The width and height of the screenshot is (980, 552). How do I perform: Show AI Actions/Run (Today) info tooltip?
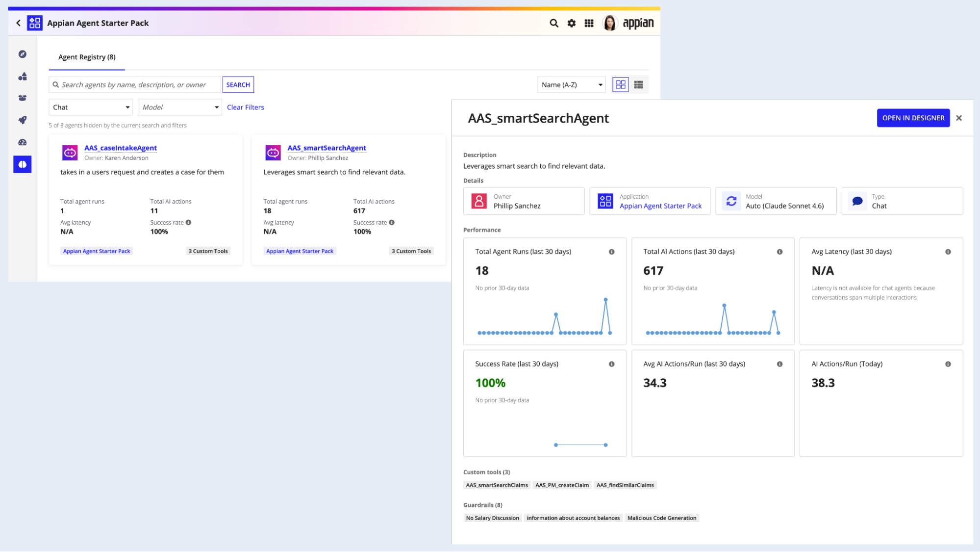tap(948, 364)
